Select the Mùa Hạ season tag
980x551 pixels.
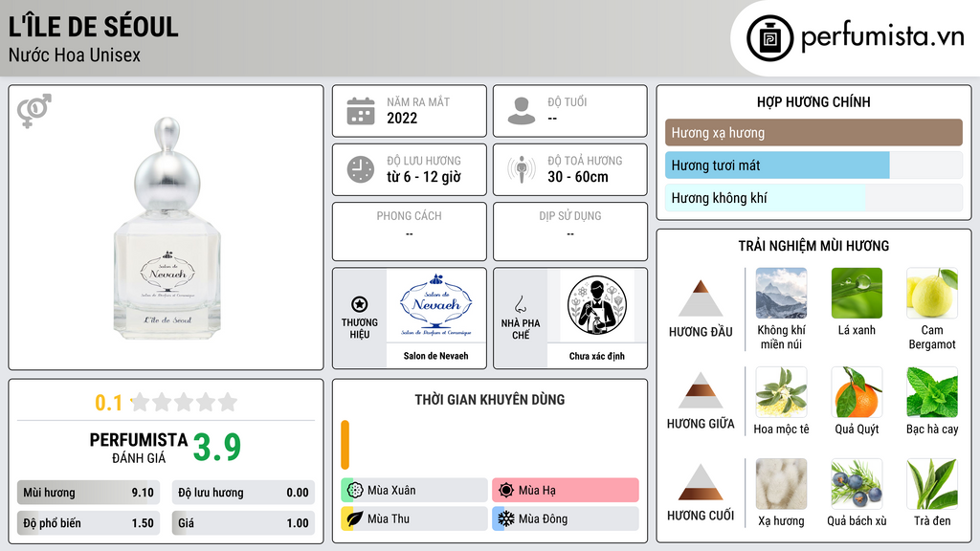tap(566, 491)
